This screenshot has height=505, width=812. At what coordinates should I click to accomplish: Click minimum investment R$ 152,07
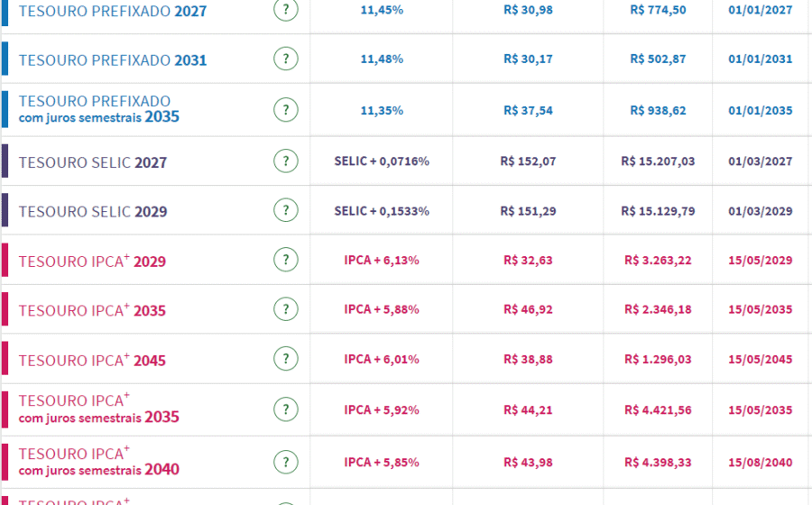click(528, 161)
